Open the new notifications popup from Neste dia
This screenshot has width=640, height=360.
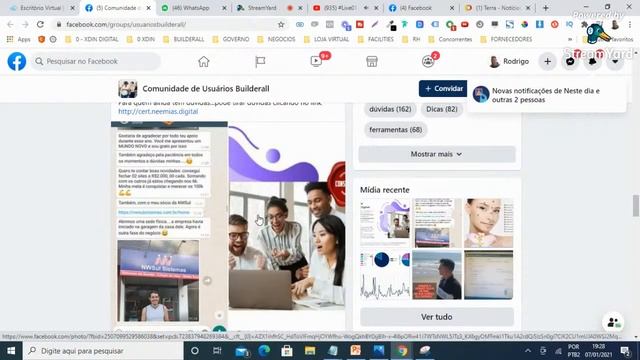tap(547, 95)
